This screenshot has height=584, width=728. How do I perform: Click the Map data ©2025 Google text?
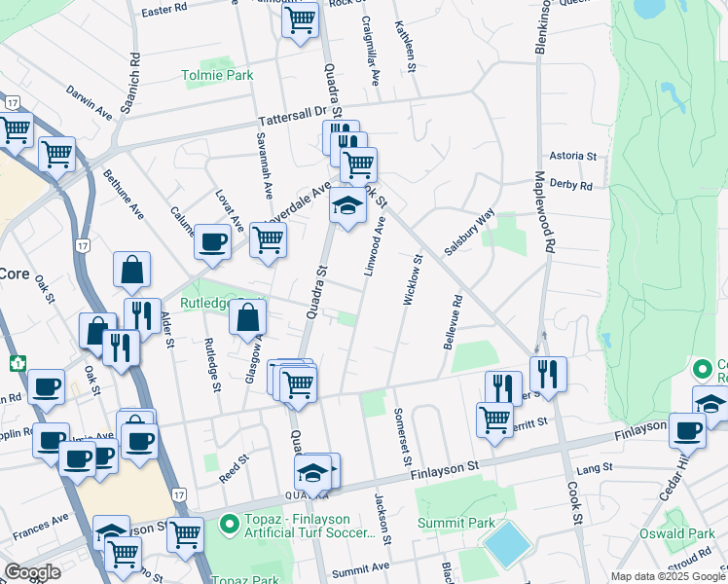[x=669, y=577]
